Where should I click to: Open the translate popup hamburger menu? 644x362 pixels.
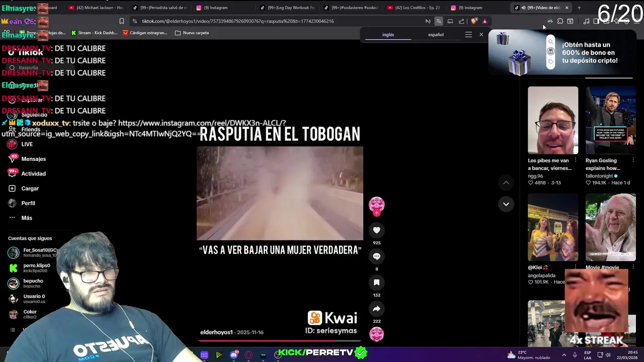pyautogui.click(x=468, y=35)
